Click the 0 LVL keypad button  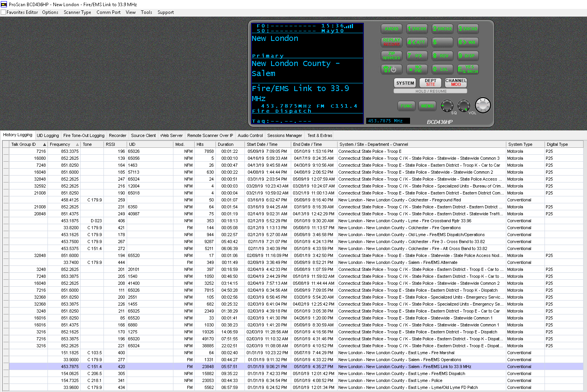443,69
